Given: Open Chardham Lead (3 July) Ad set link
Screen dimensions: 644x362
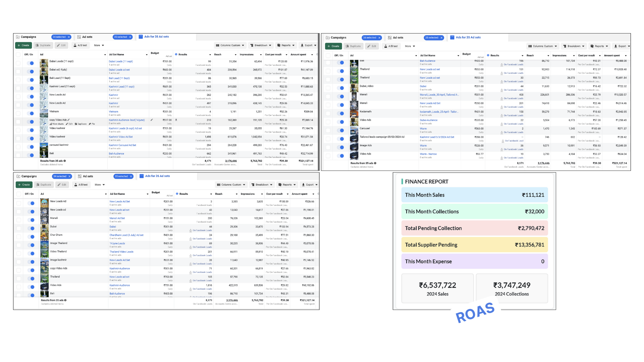Looking at the screenshot, I should pyautogui.click(x=126, y=235).
